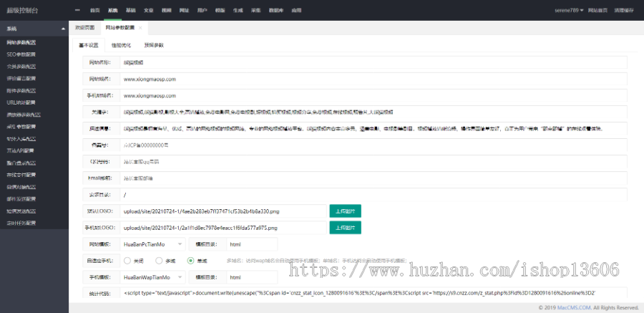Click the 手机站域名 input field
The width and height of the screenshot is (644, 313).
(374, 95)
